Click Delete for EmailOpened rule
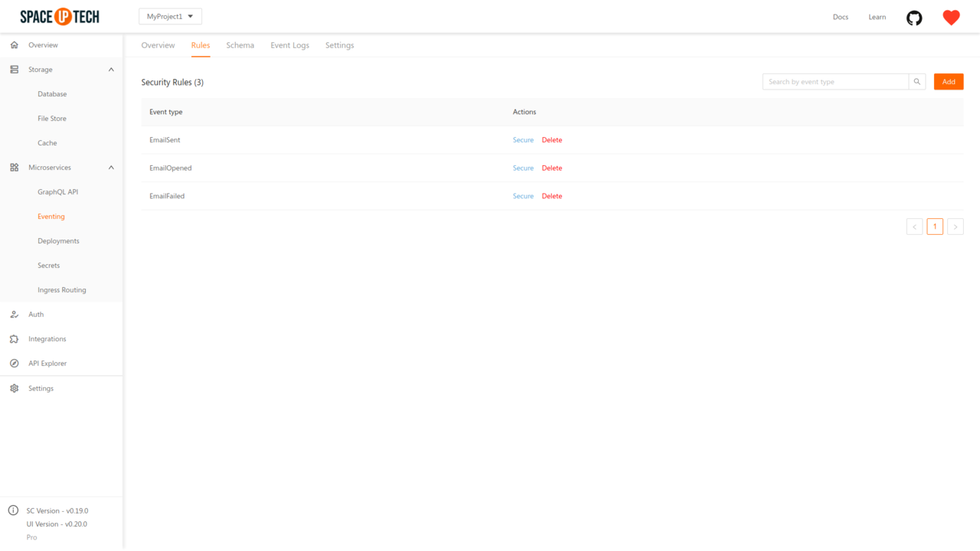The height and width of the screenshot is (551, 980). (x=552, y=168)
